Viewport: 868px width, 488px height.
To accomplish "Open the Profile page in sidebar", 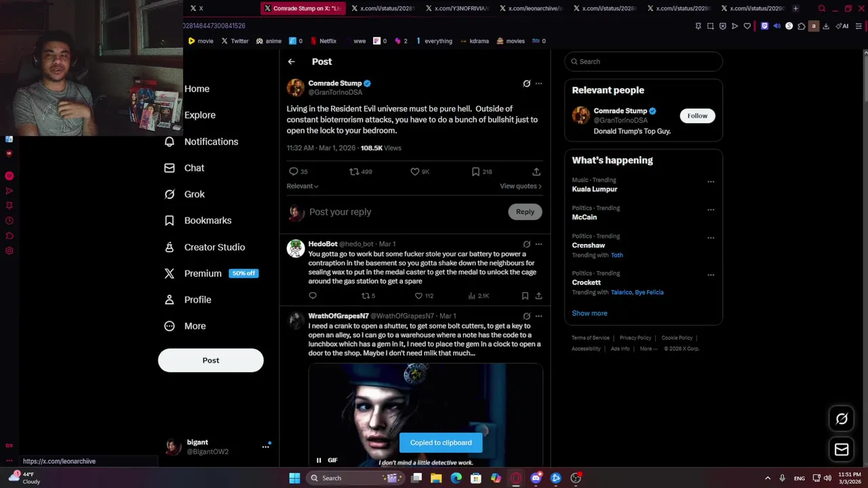I will 188,300.
